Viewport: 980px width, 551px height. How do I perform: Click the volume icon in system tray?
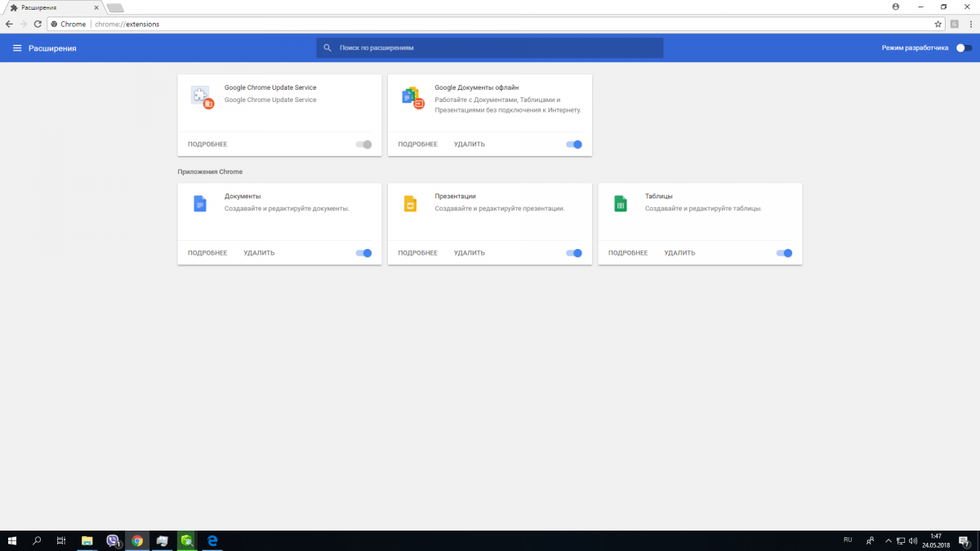911,540
